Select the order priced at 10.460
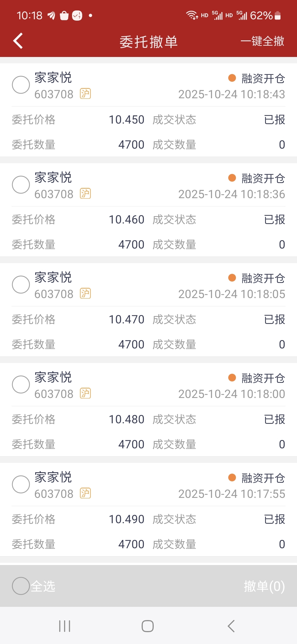 point(21,185)
